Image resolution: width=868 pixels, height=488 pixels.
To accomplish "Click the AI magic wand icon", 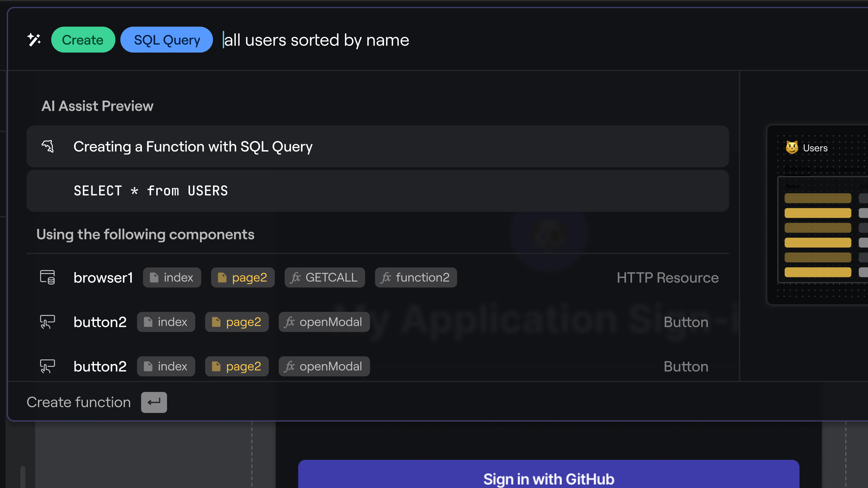I will (34, 40).
